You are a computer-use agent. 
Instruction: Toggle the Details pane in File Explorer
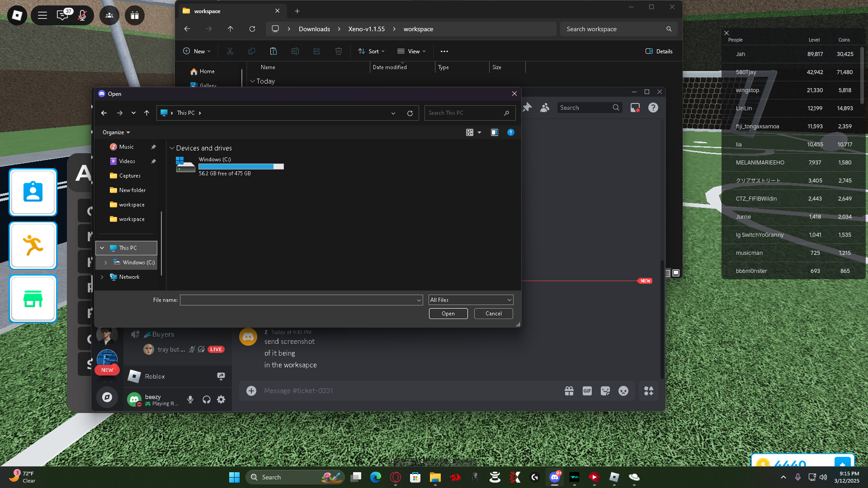click(x=659, y=51)
